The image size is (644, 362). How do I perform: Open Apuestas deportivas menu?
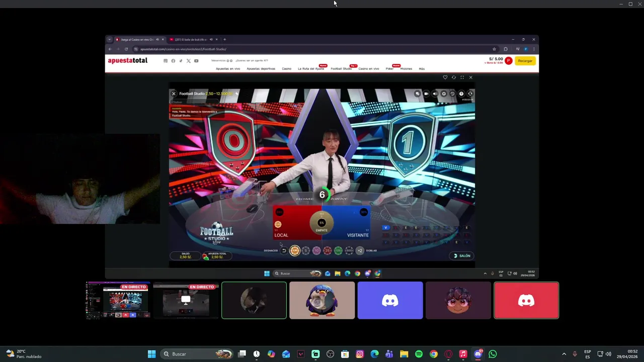click(261, 69)
